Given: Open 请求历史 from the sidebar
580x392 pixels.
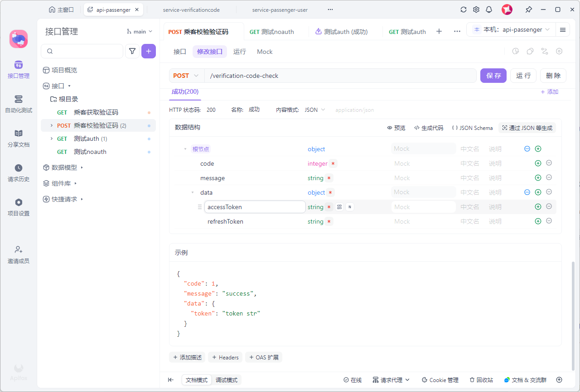Looking at the screenshot, I should 18,172.
